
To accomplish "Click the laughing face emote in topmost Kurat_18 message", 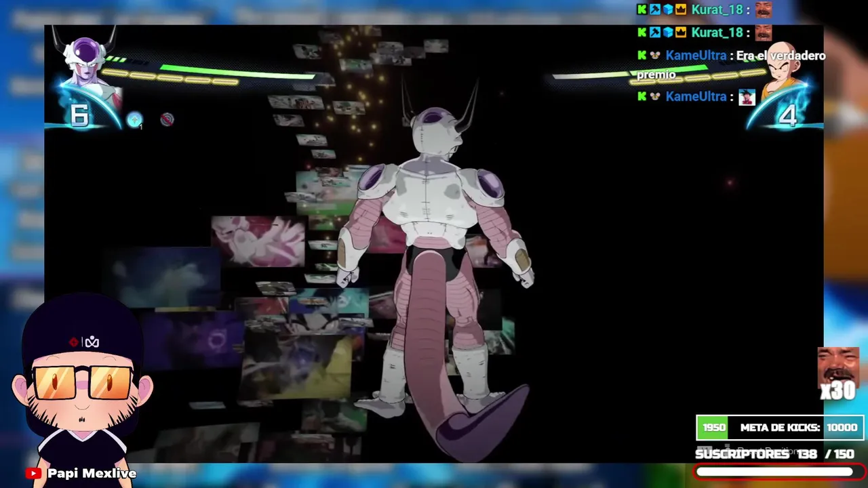I will [x=764, y=9].
